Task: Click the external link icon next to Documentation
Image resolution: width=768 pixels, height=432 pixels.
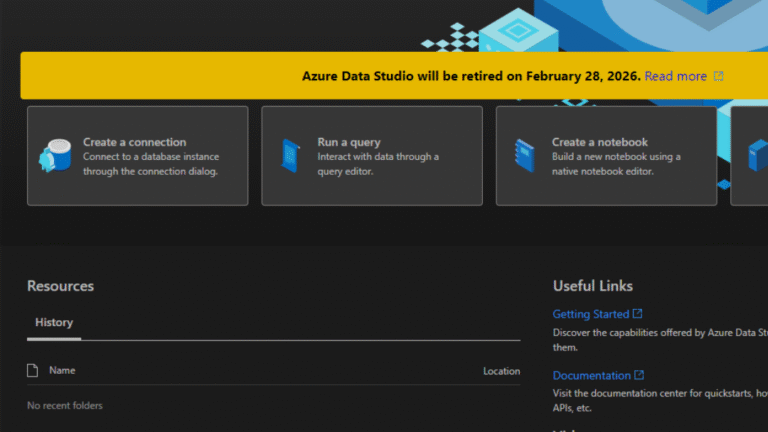Action: (639, 375)
